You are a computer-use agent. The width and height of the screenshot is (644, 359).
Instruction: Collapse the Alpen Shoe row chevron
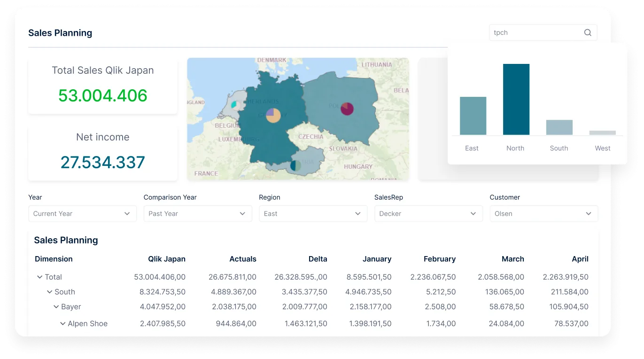(62, 323)
